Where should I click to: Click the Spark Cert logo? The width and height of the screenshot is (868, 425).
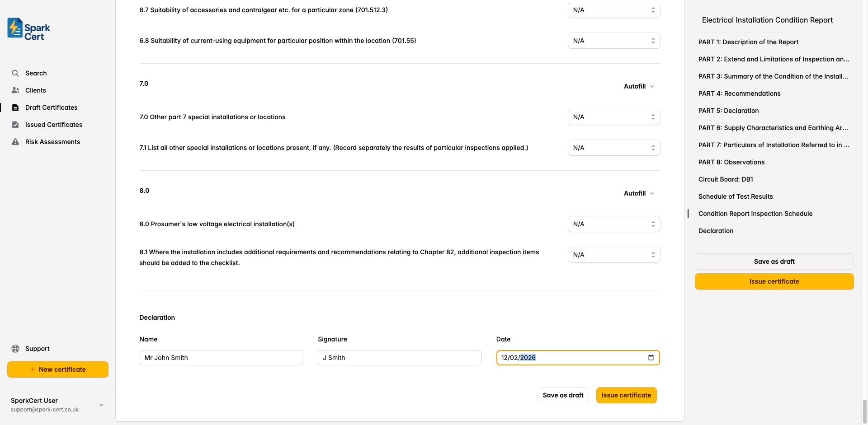pos(28,29)
